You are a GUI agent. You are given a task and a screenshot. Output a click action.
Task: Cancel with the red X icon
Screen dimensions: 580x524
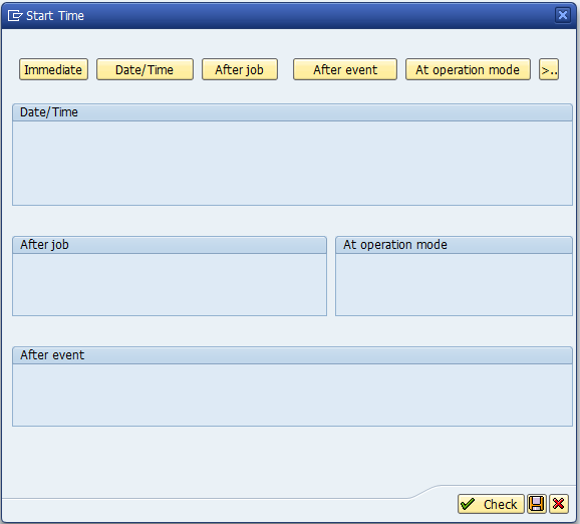(559, 504)
